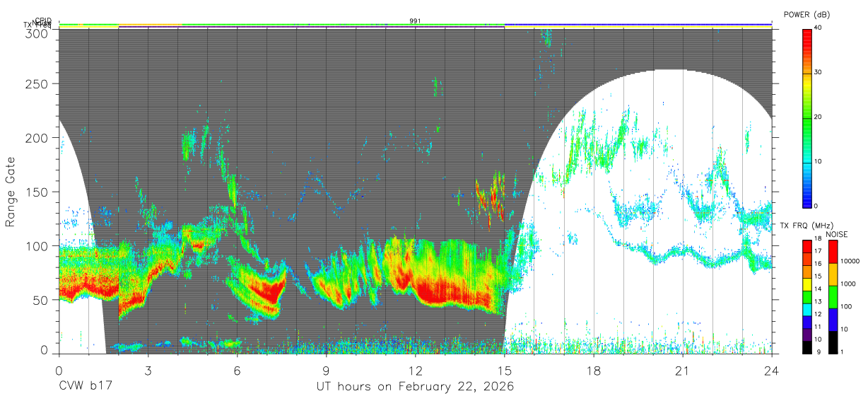Click the 11 label on TX frequency scale

(818, 327)
